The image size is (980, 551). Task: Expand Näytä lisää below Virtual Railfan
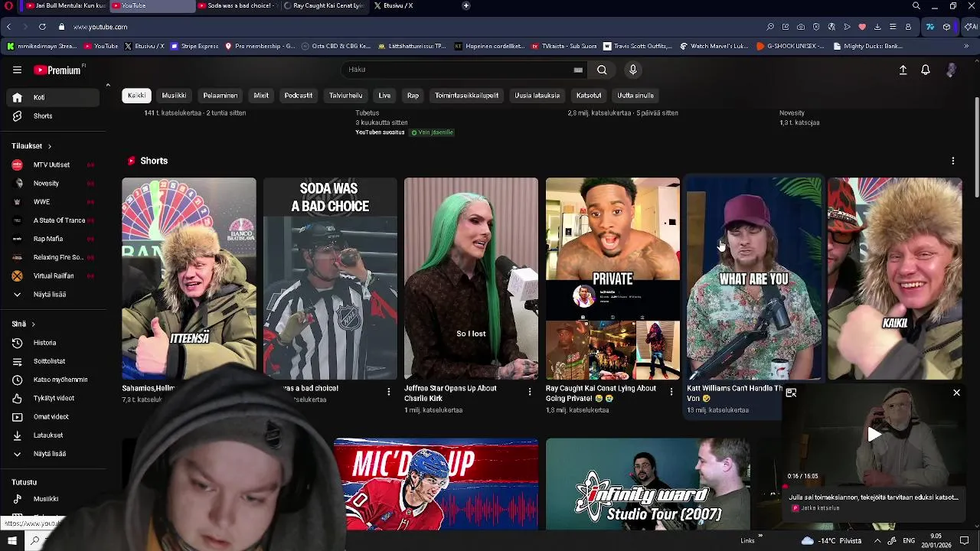coord(51,294)
